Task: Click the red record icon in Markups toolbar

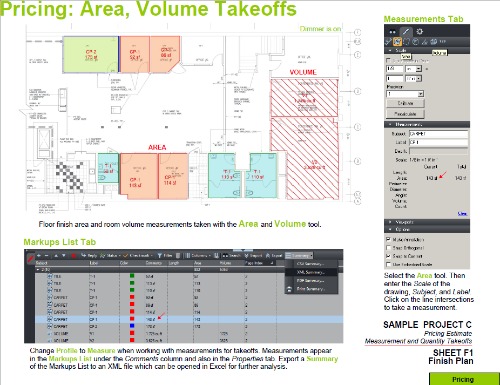Action: pos(74,256)
